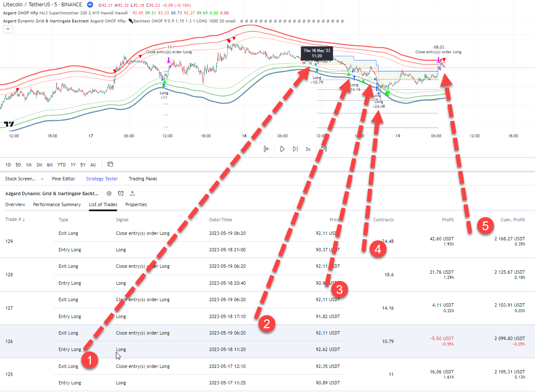The width and height of the screenshot is (535, 392).
Task: Click the -68.03 Close entry(s) label
Action: tap(438, 49)
